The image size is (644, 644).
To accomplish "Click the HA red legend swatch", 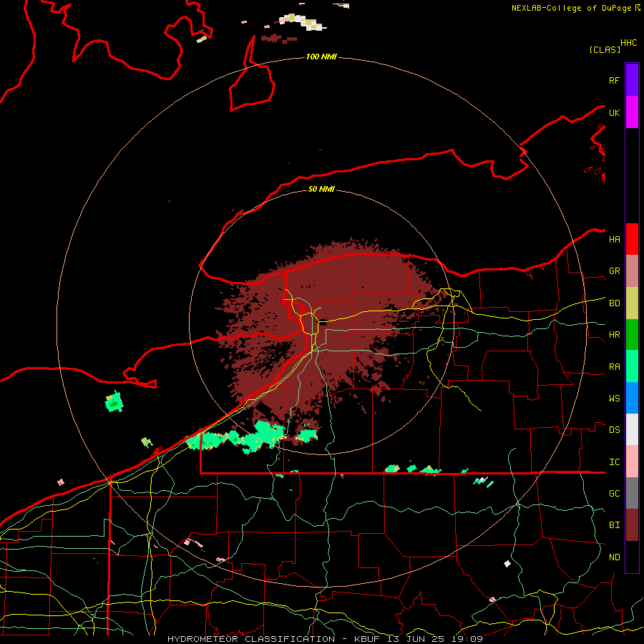I will (632, 239).
